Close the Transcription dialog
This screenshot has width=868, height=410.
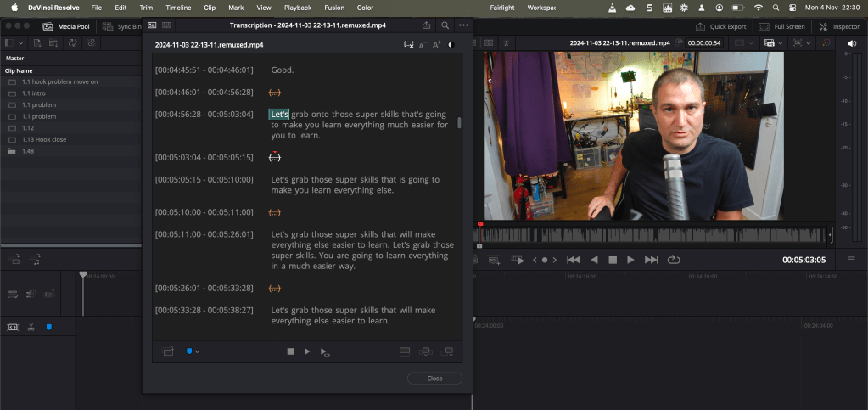[x=434, y=379]
